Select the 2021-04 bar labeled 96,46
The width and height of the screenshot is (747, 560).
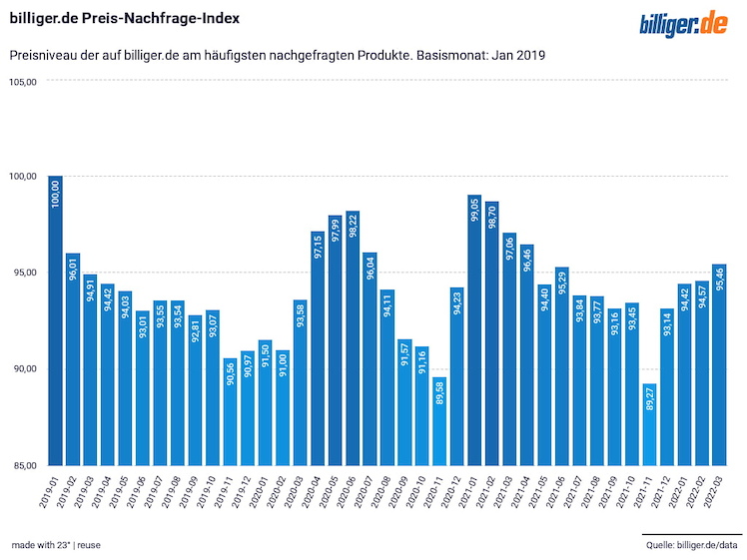pos(528,354)
